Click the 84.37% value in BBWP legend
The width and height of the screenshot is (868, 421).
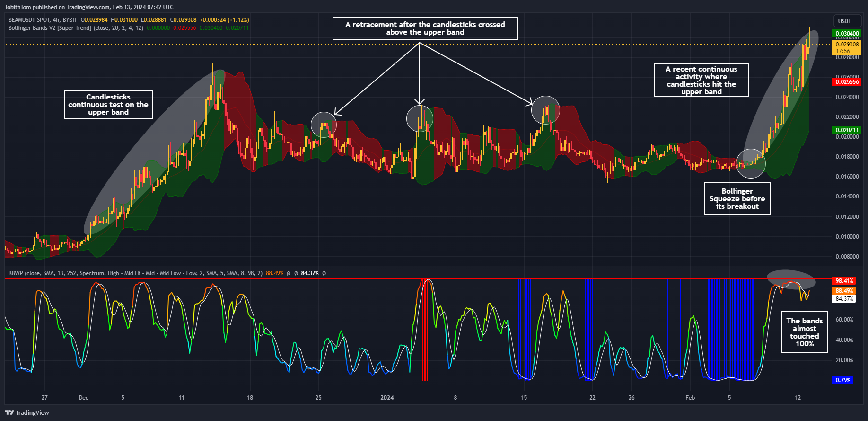point(310,273)
